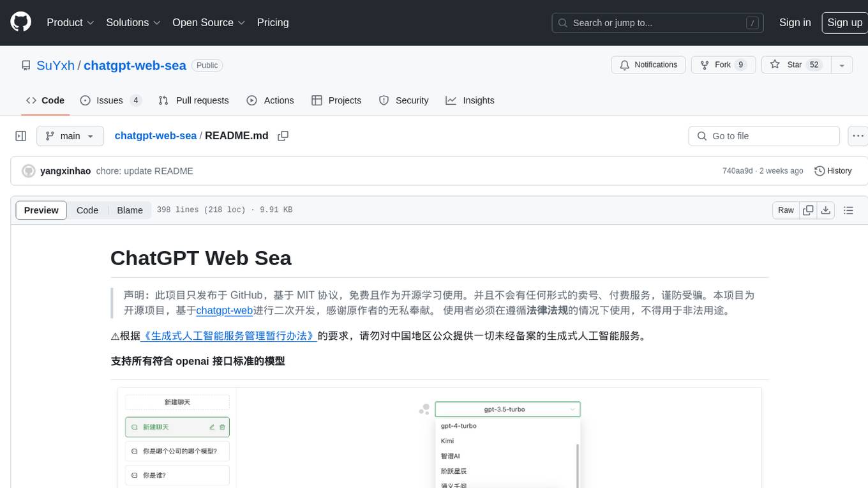Select the Blame view
The height and width of the screenshot is (488, 868).
tap(130, 210)
